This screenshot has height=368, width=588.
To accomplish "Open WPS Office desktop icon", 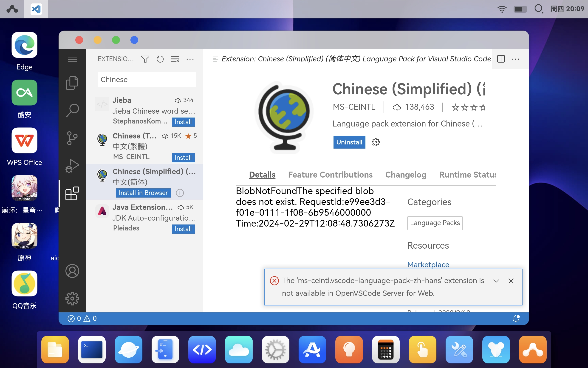I will tap(24, 141).
